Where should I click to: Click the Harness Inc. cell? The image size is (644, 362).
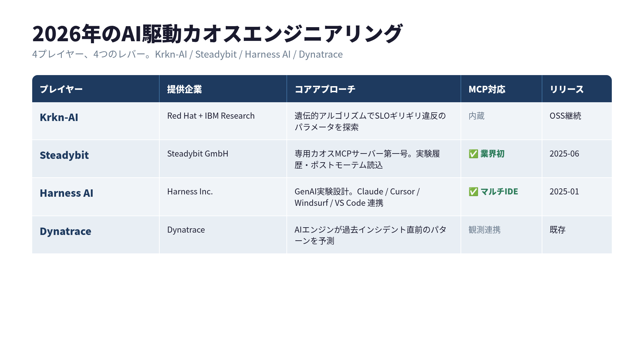point(223,197)
